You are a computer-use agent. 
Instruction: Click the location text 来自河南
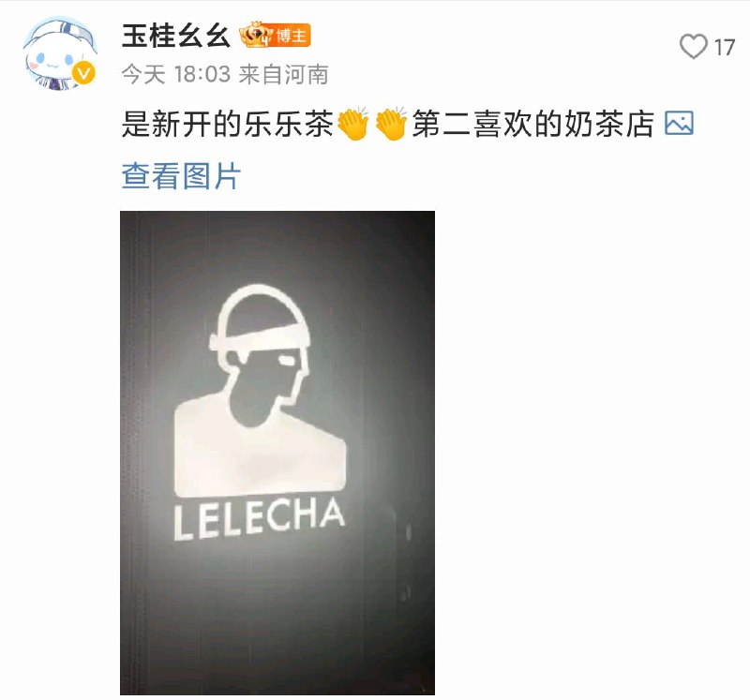pos(284,75)
